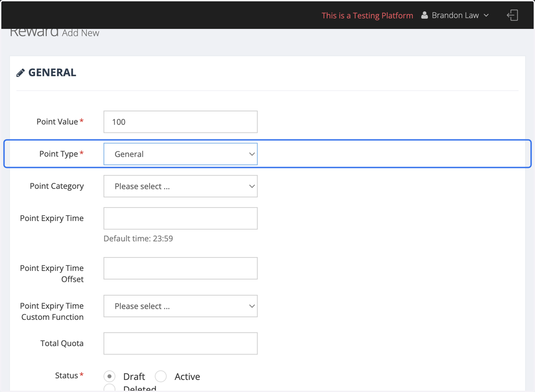The width and height of the screenshot is (535, 392).
Task: Click the pencil icon next to GENERAL
Action: (21, 73)
